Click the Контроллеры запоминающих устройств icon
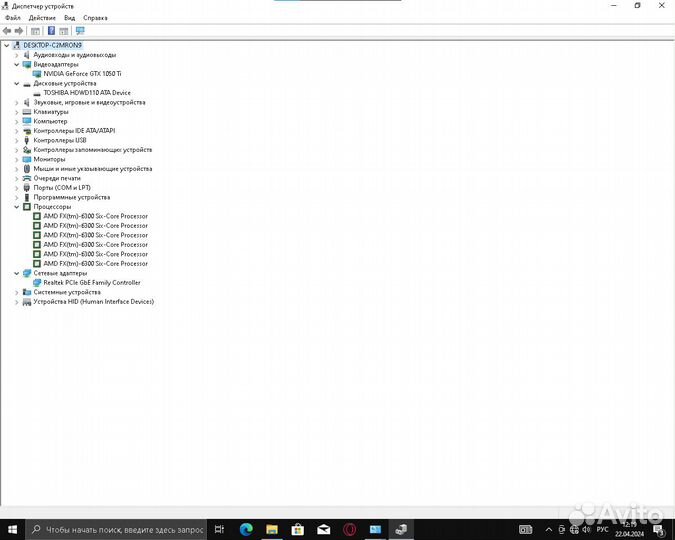The height and width of the screenshot is (540, 675). pos(27,150)
